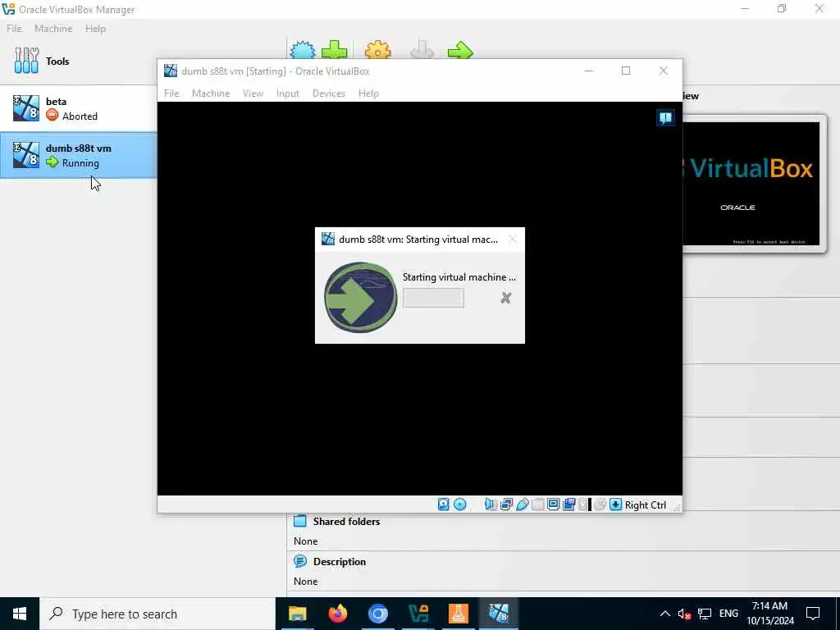Minimize the dumb s88t vm window
840x630 pixels.
click(x=589, y=71)
